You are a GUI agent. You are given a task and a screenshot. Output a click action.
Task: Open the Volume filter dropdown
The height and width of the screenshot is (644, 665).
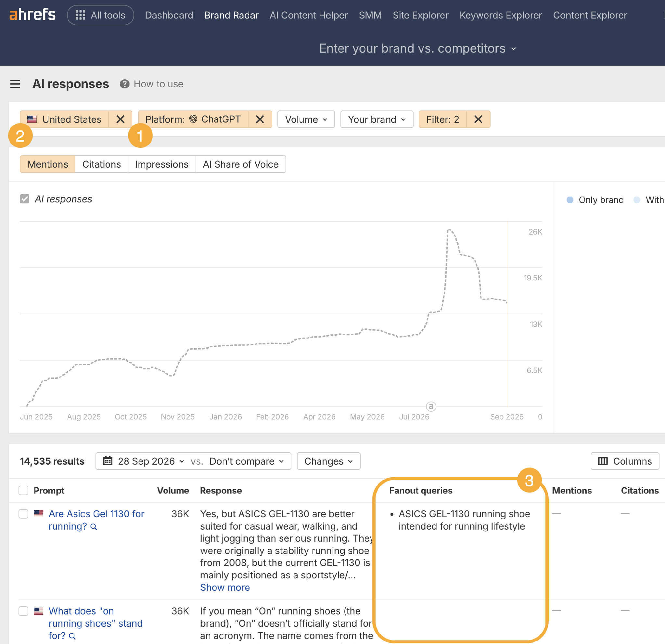(x=306, y=119)
